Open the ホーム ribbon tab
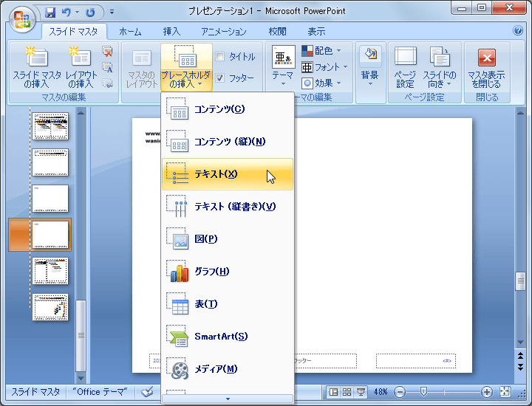The height and width of the screenshot is (406, 532). pyautogui.click(x=130, y=32)
